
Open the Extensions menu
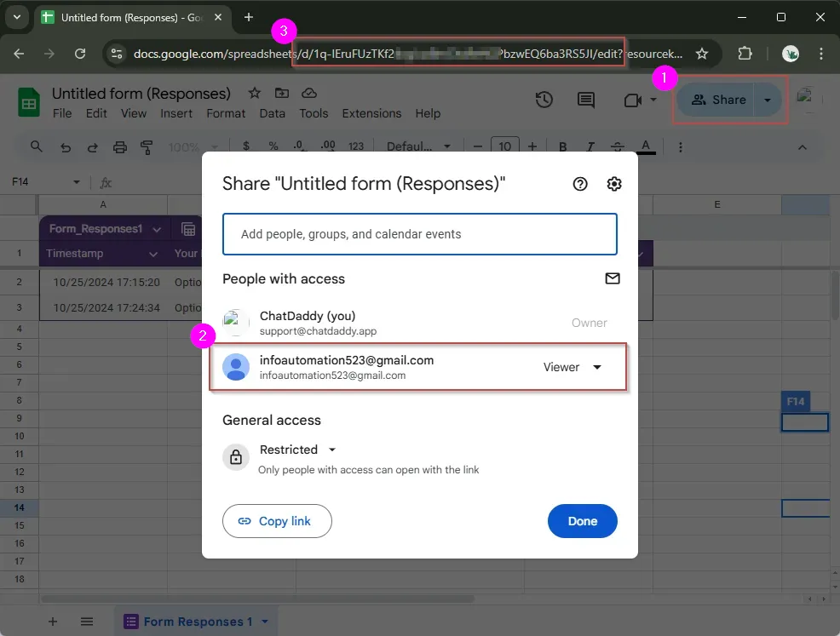(x=371, y=113)
